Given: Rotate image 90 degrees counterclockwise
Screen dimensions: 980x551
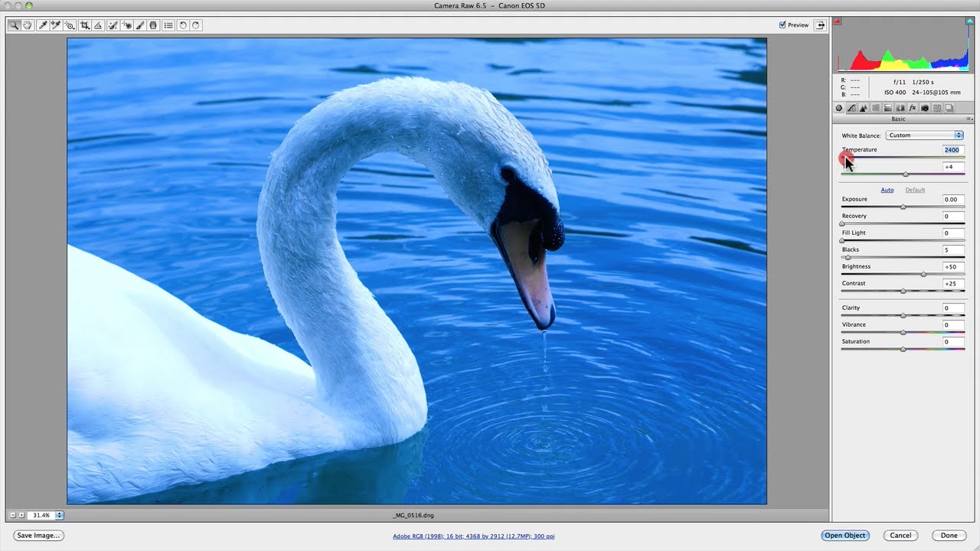Looking at the screenshot, I should (183, 25).
